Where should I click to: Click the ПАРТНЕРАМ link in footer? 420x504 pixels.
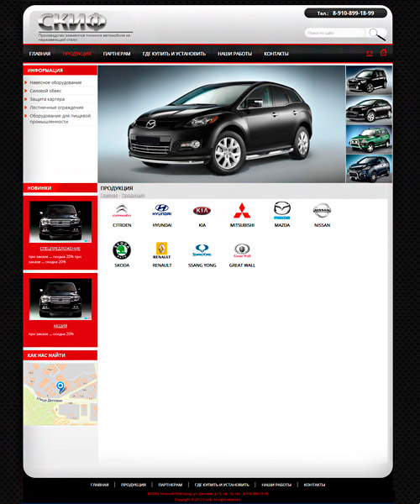click(x=171, y=485)
